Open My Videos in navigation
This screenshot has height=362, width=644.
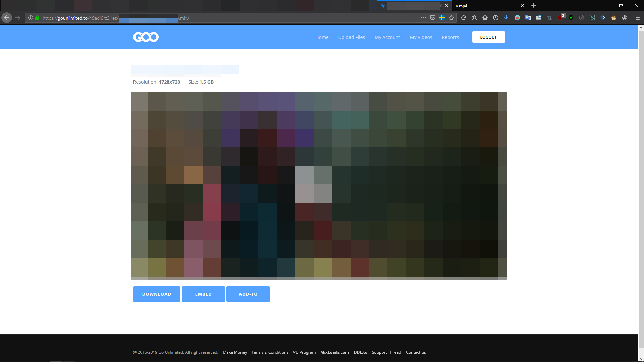(x=421, y=37)
